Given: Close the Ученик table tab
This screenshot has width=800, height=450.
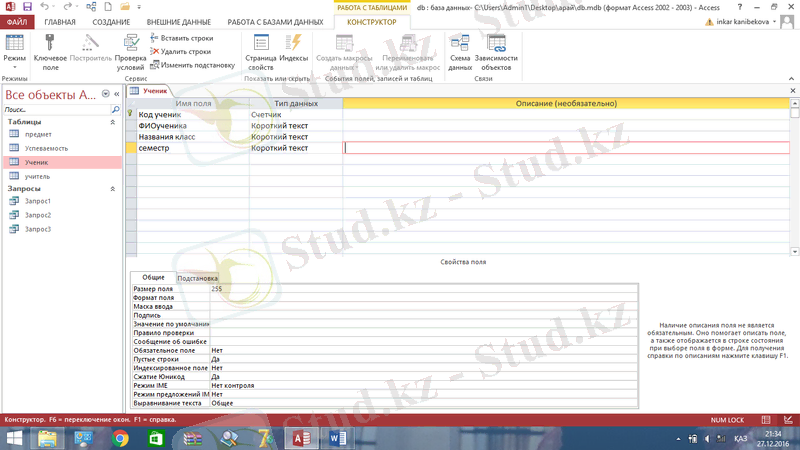Looking at the screenshot, I should tap(793, 91).
